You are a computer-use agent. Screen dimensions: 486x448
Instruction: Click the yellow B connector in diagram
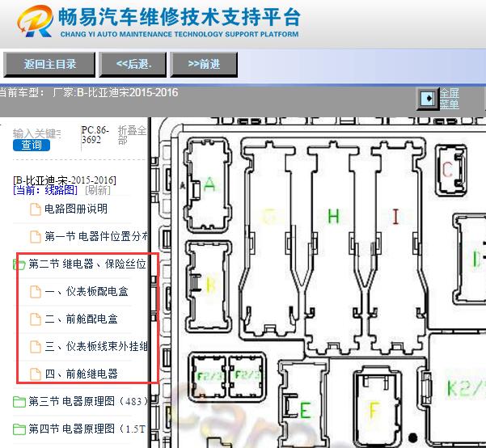(209, 285)
